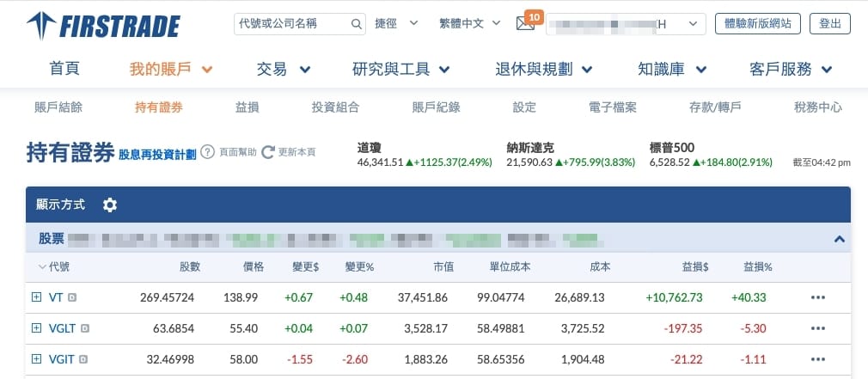868x379 pixels.
Task: Open the mail inbox envelope icon
Action: 525,24
